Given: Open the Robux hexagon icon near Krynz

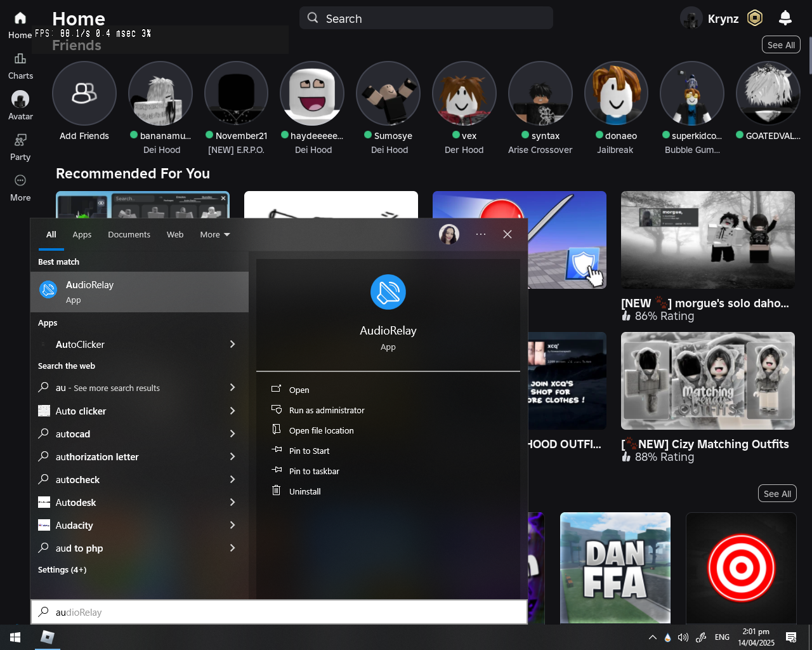Looking at the screenshot, I should pos(755,18).
